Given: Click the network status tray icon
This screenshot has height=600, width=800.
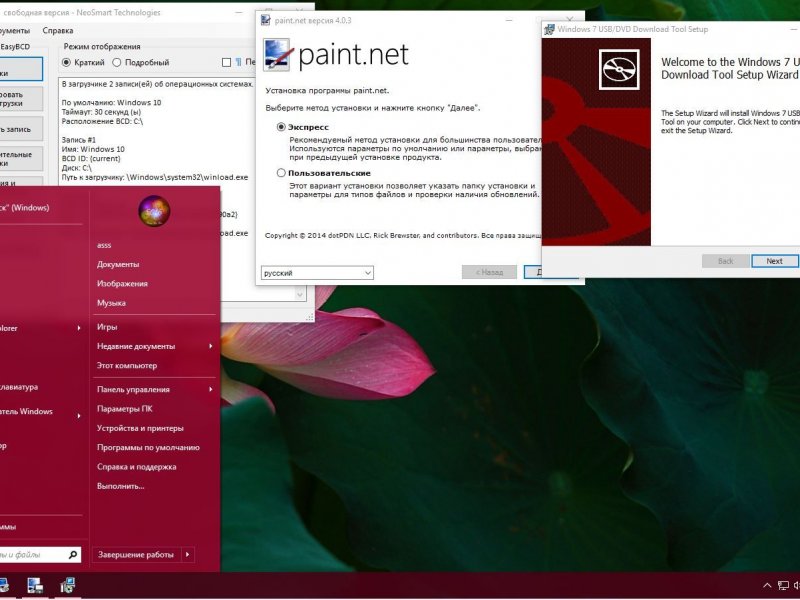Looking at the screenshot, I should point(783,586).
